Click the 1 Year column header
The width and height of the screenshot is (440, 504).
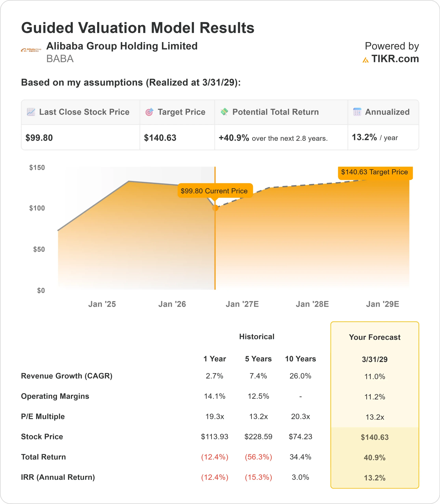click(215, 359)
